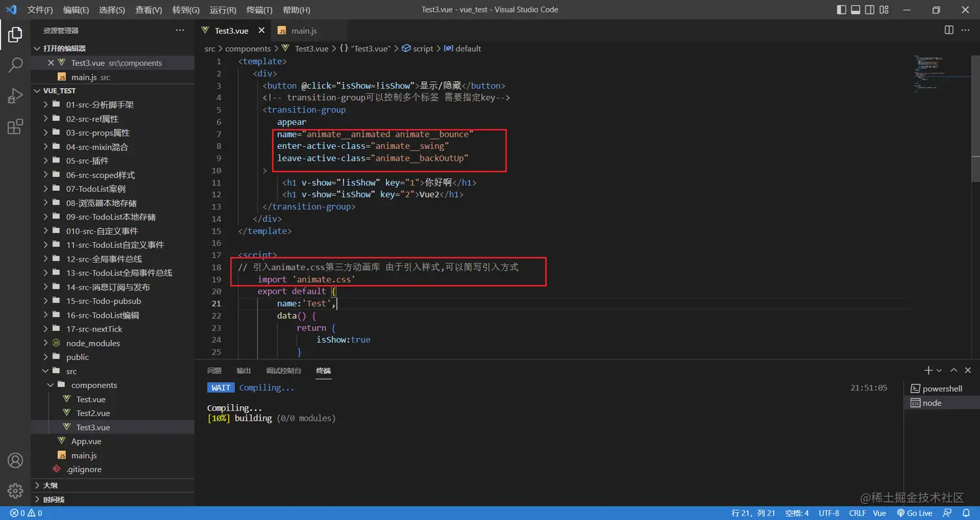Click the Split Editor icon
Viewport: 980px width, 520px height.
click(949, 30)
